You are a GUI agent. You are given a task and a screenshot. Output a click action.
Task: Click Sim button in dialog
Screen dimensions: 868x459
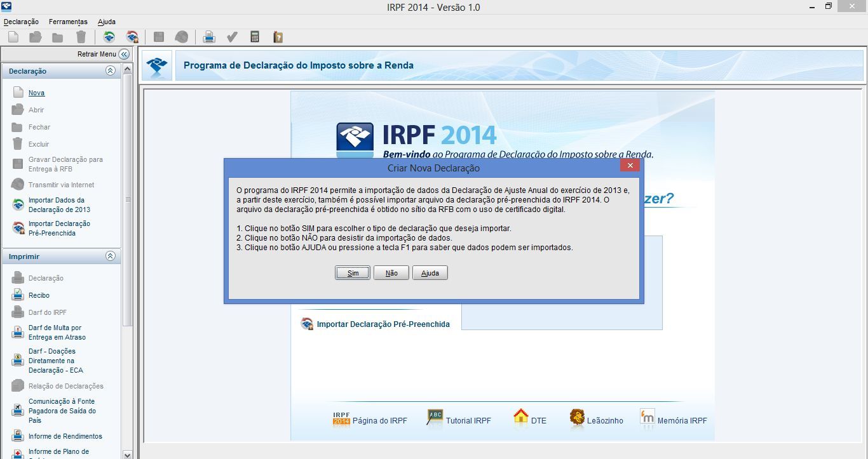tap(353, 273)
